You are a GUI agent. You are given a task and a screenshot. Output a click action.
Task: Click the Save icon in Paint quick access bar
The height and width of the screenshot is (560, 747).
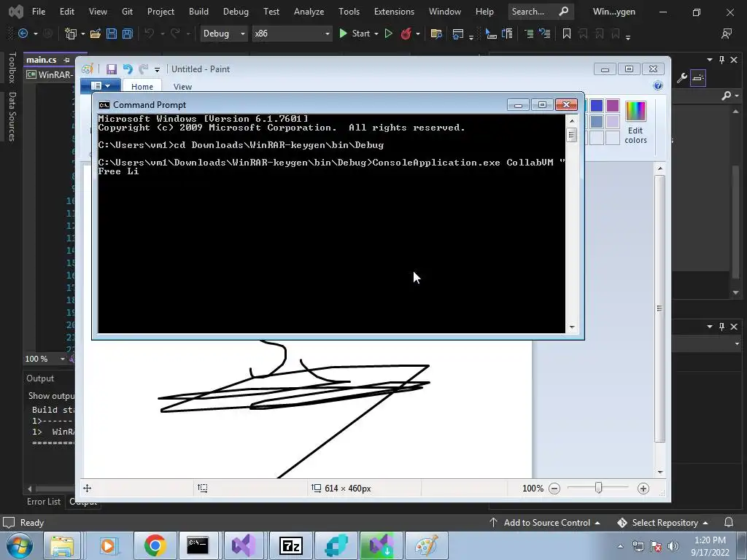point(111,69)
